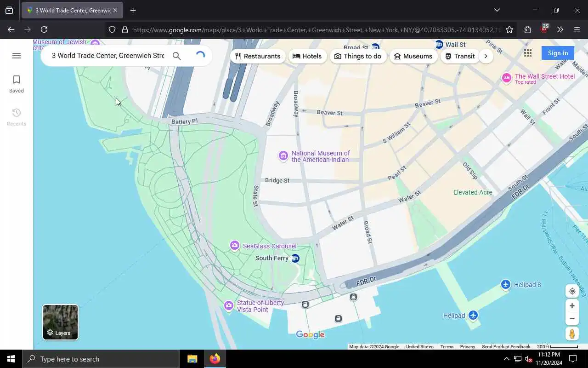Expand the hidden toolbar overflow chevron
Image resolution: width=588 pixels, height=368 pixels.
[x=560, y=29]
